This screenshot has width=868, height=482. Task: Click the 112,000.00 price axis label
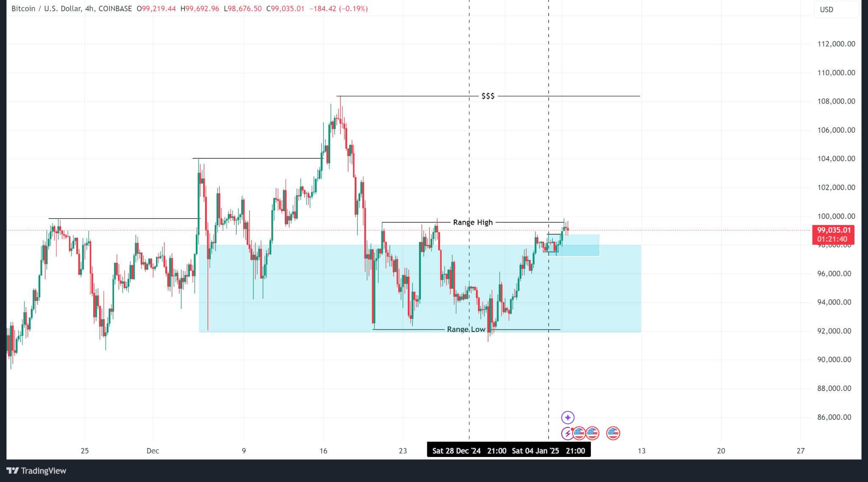(836, 44)
